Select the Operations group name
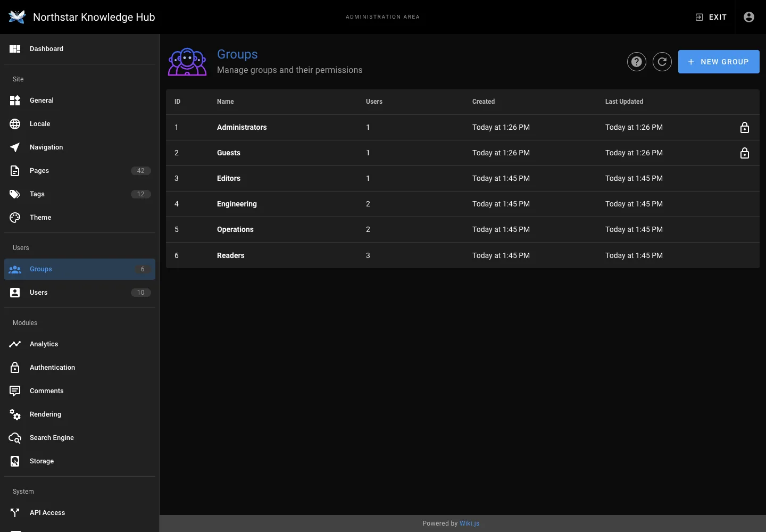 tap(235, 229)
